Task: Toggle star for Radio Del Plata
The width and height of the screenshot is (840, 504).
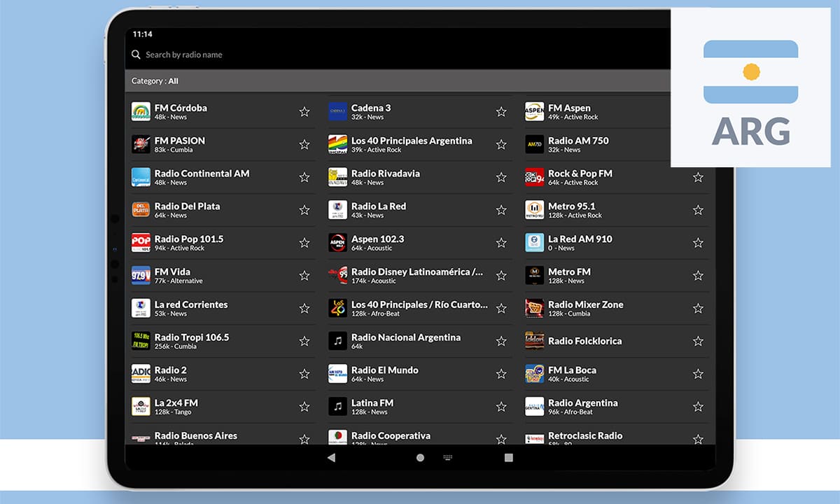Action: pos(304,210)
